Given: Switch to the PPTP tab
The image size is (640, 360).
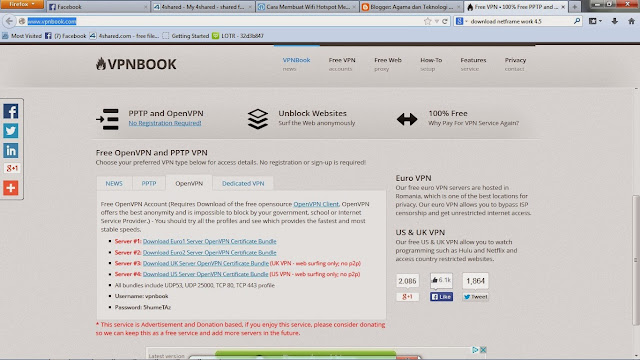Looking at the screenshot, I should click(149, 183).
